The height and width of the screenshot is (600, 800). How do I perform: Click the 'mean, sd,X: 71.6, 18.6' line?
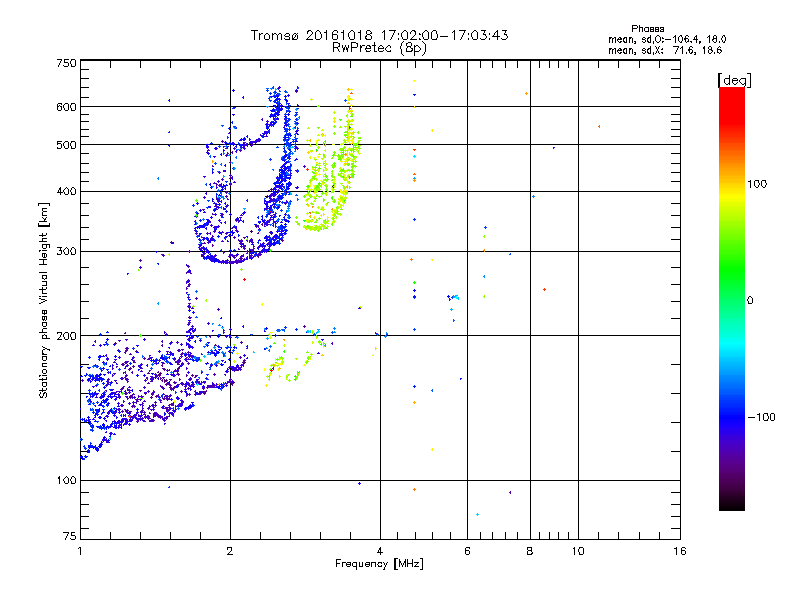click(x=665, y=50)
